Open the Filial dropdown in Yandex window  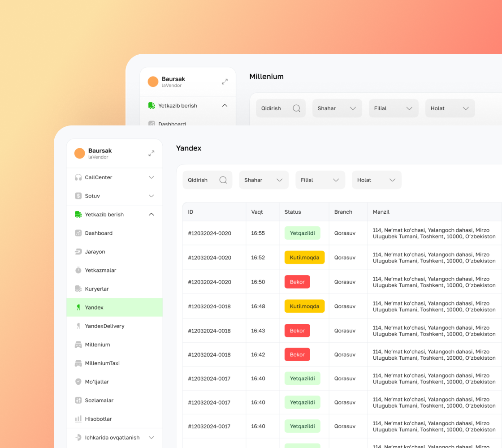pos(320,180)
